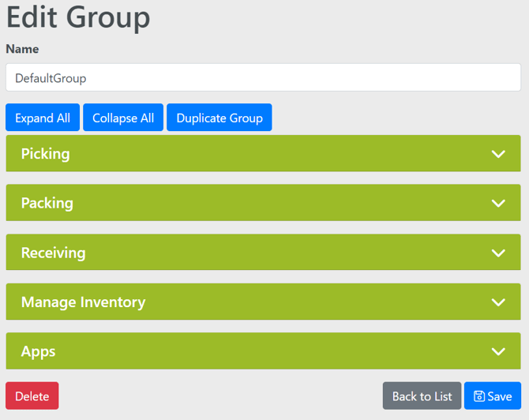529x420 pixels.
Task: Click the chevron arrow on the Apps row
Action: point(498,351)
